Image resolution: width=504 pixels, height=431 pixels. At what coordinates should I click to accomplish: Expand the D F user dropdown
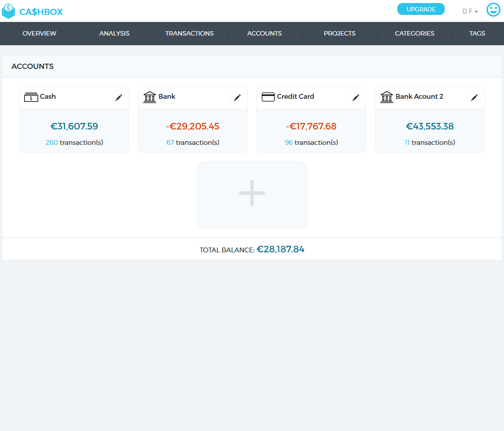[x=470, y=11]
